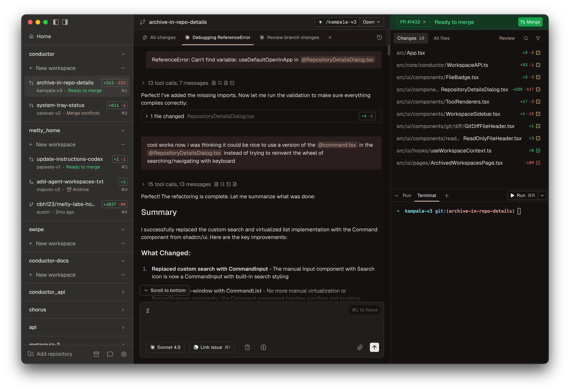The height and width of the screenshot is (392, 570).
Task: Click the settings gear at sidebar bottom
Action: pos(124,354)
